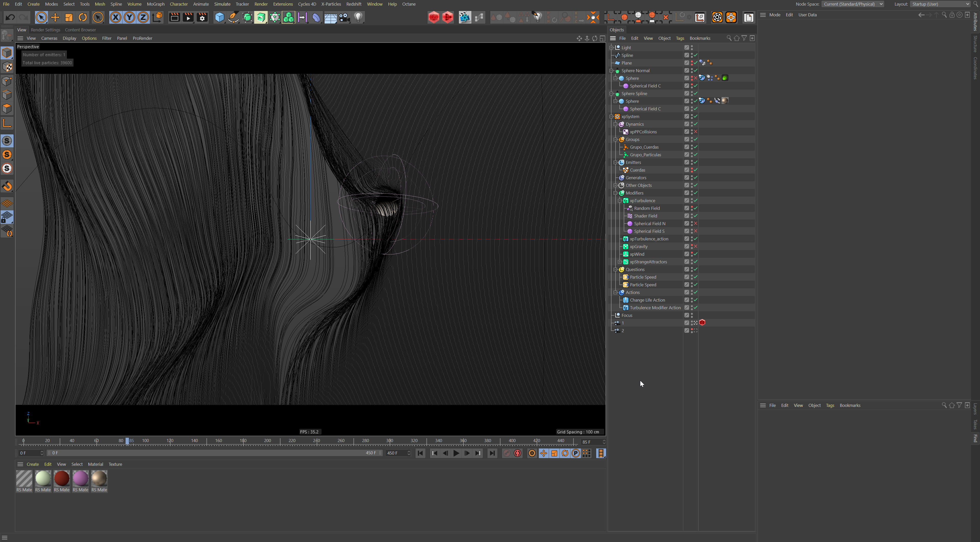Open the X-Particles menu
This screenshot has height=542, width=980.
[x=330, y=4]
